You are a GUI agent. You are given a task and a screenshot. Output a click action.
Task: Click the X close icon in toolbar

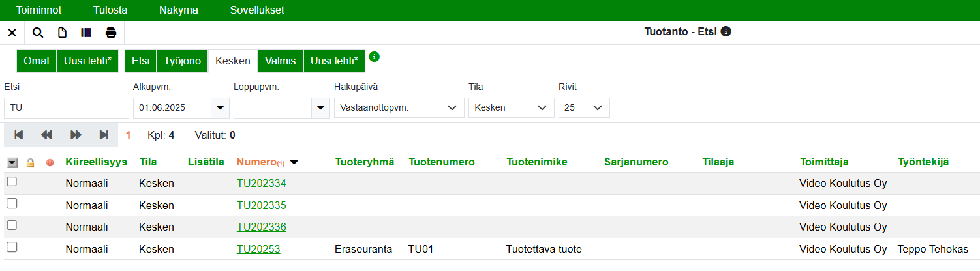click(12, 33)
